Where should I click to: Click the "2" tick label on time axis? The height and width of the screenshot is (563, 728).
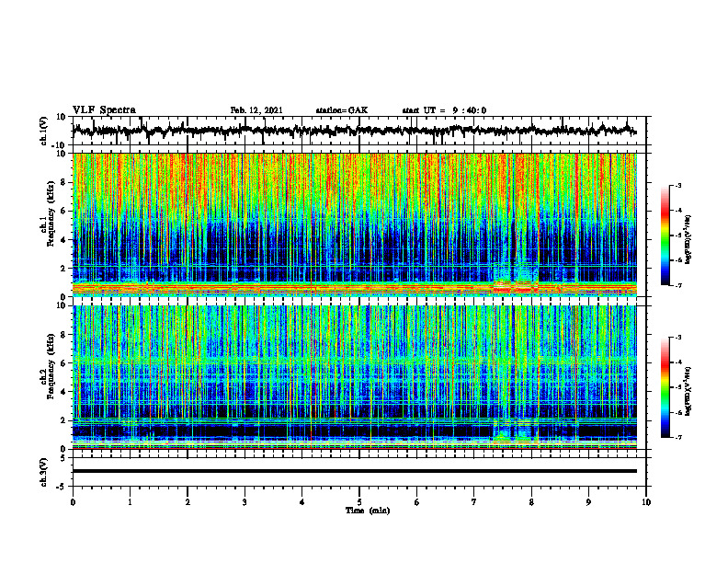pos(188,502)
